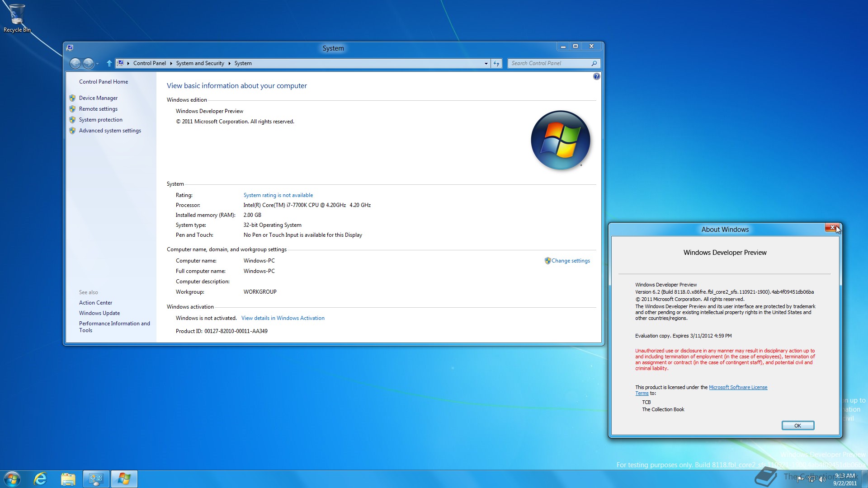Click the volume speaker tray icon

click(822, 479)
